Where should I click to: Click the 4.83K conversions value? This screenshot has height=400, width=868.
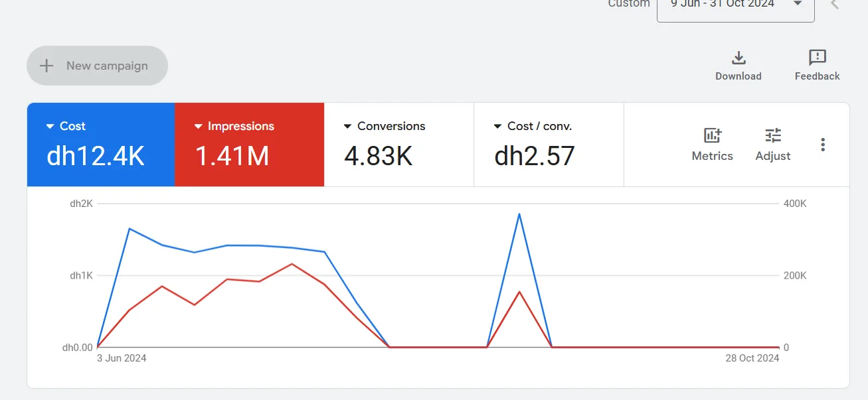pyautogui.click(x=379, y=156)
